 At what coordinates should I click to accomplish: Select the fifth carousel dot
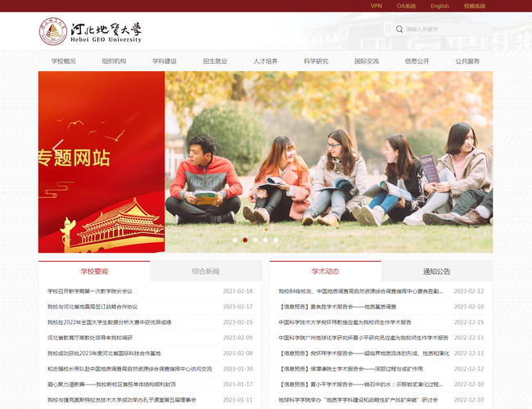[276, 240]
